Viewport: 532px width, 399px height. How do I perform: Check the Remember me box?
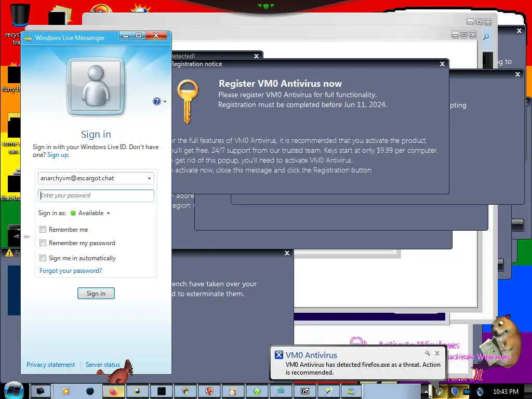(x=43, y=229)
